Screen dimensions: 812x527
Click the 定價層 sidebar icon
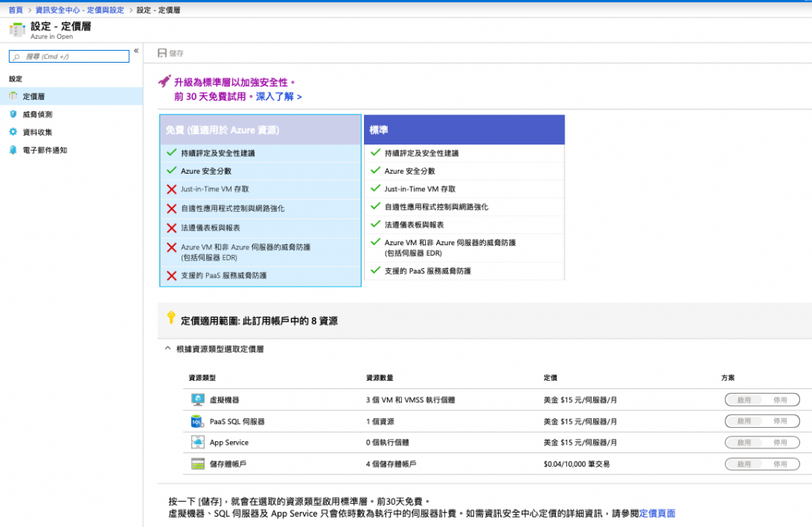[13, 96]
